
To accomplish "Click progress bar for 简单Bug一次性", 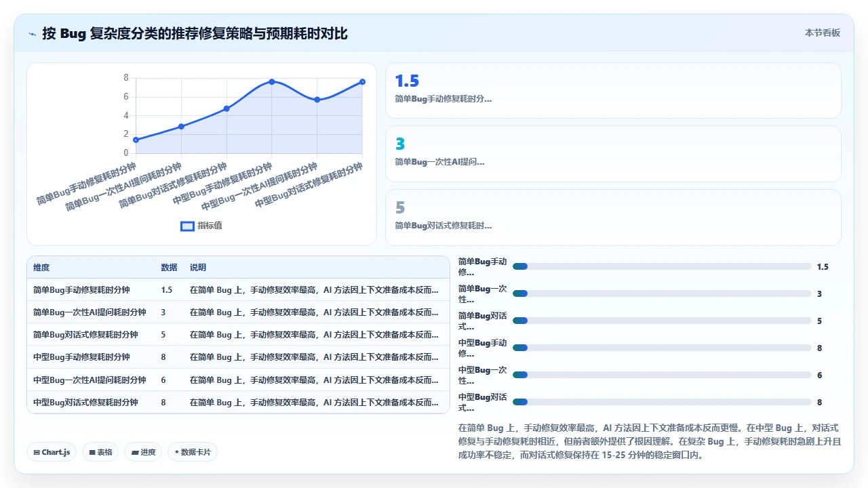I will 662,294.
